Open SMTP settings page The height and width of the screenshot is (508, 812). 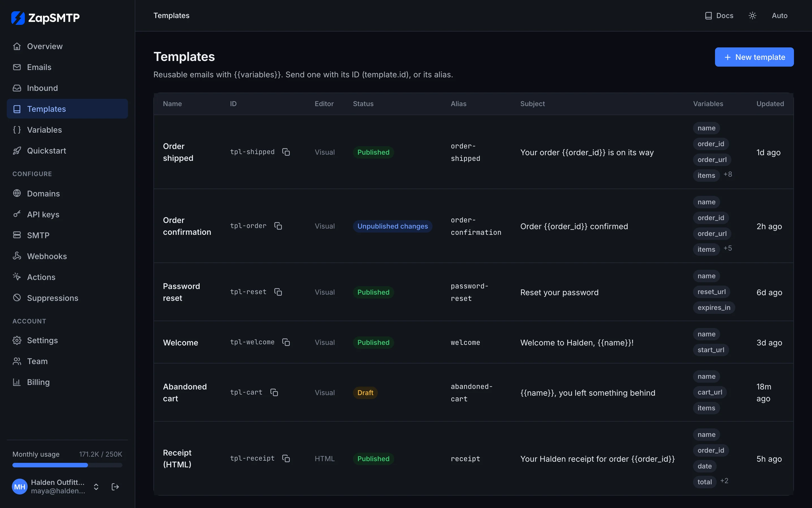pyautogui.click(x=67, y=235)
